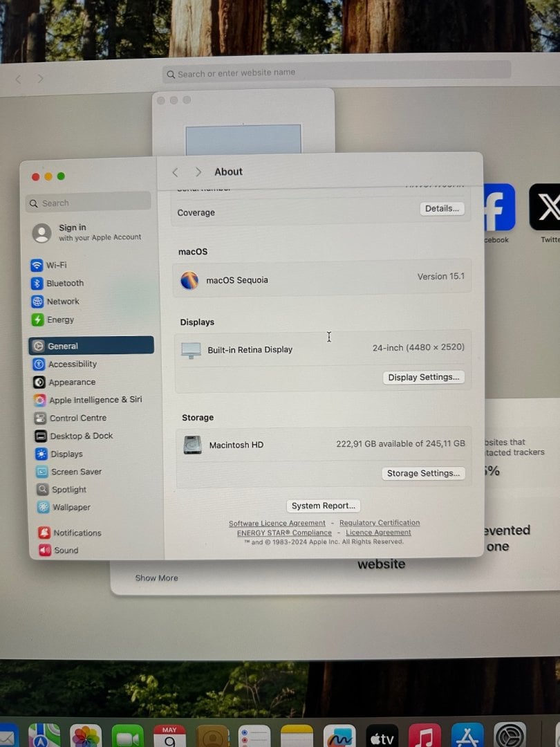The image size is (560, 747).
Task: Open Notifications settings
Action: click(x=70, y=533)
